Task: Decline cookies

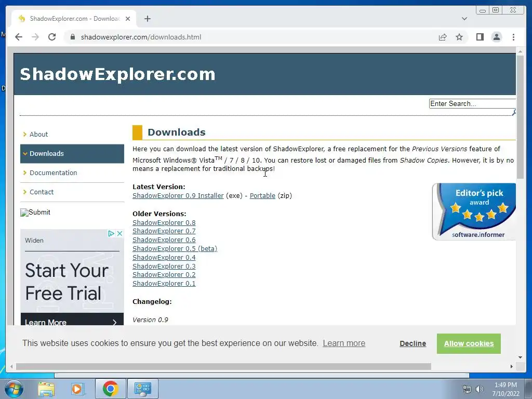Action: [413, 344]
